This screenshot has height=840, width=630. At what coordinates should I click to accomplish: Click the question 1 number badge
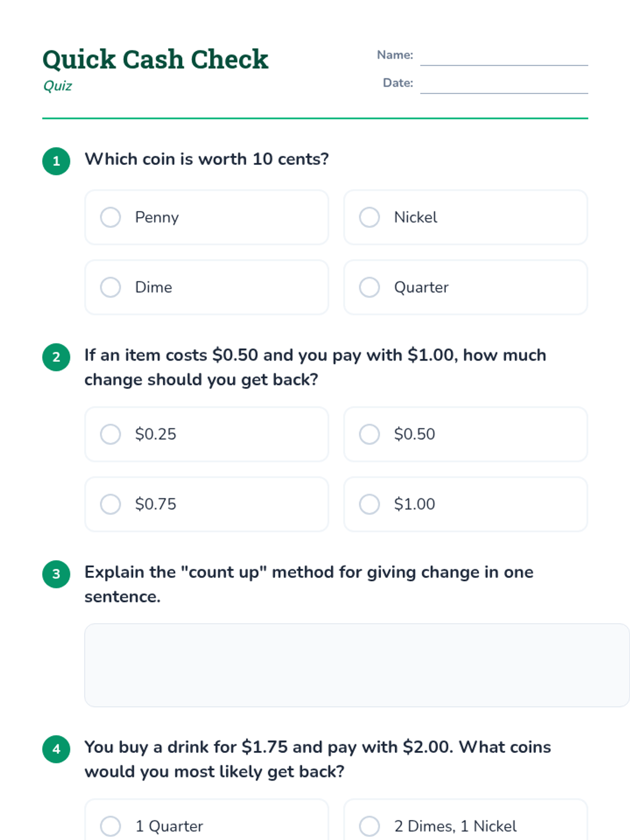[x=56, y=161]
